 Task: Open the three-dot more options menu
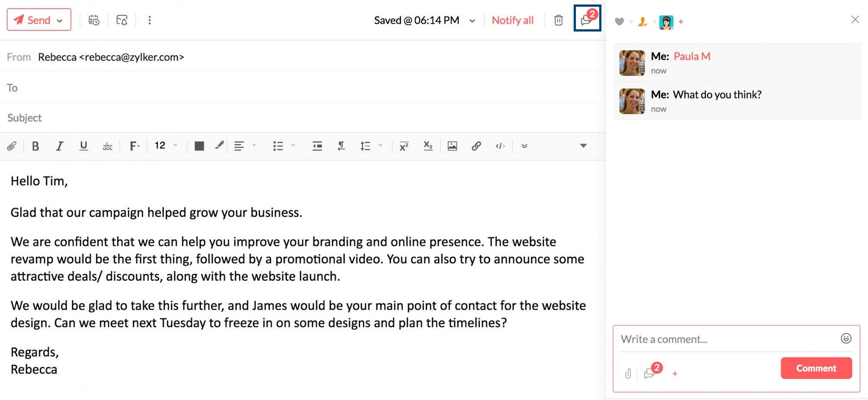150,20
